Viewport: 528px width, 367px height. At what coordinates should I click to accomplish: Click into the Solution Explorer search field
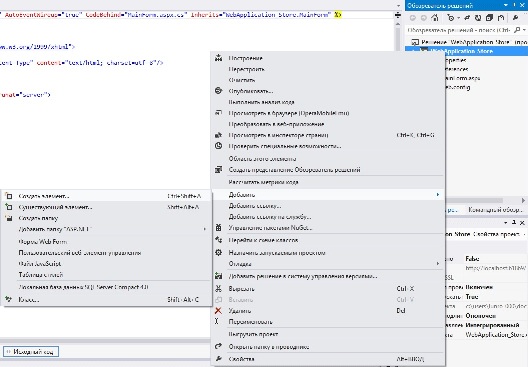(459, 30)
